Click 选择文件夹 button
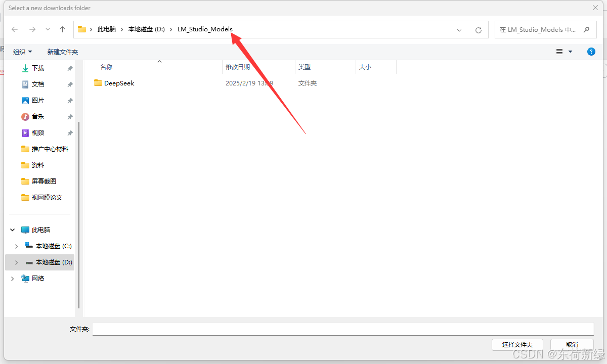Screen dimensions: 607x364 (x=517, y=344)
